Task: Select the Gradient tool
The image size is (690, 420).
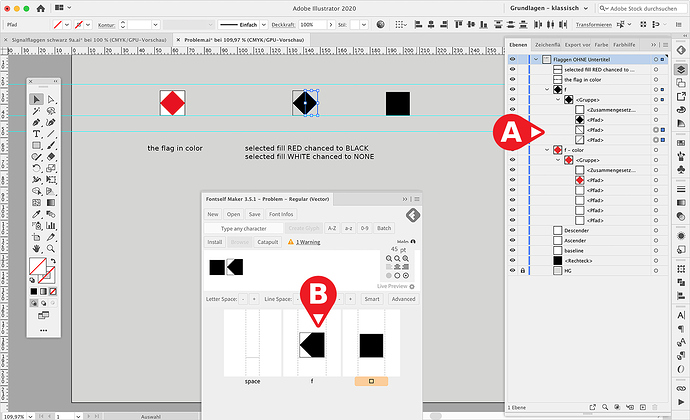Action: (x=51, y=203)
